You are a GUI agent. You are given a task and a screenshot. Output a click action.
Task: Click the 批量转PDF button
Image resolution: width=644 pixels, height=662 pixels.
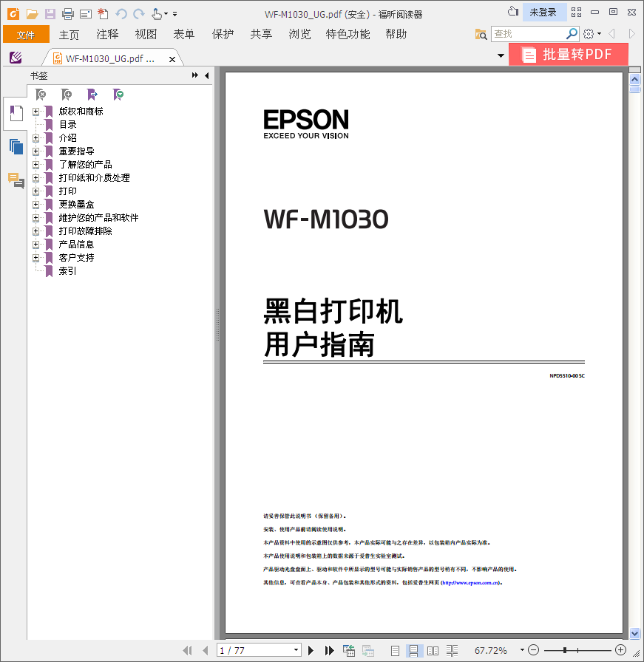pyautogui.click(x=569, y=55)
